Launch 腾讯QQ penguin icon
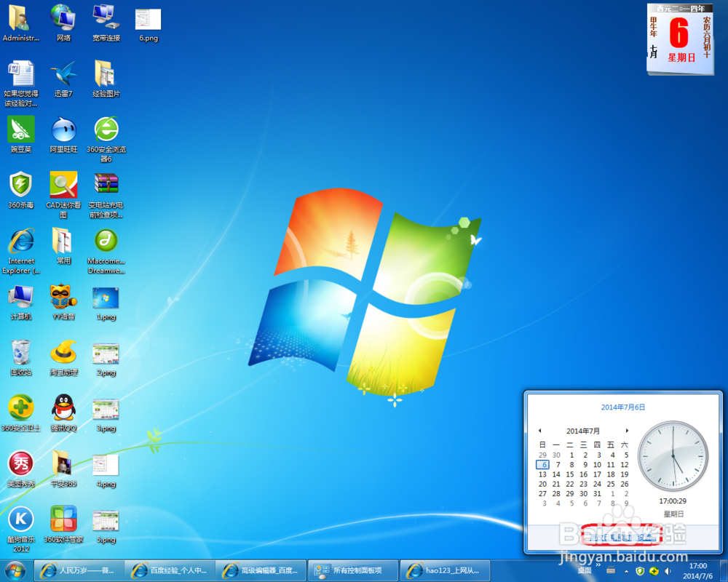 coord(63,413)
